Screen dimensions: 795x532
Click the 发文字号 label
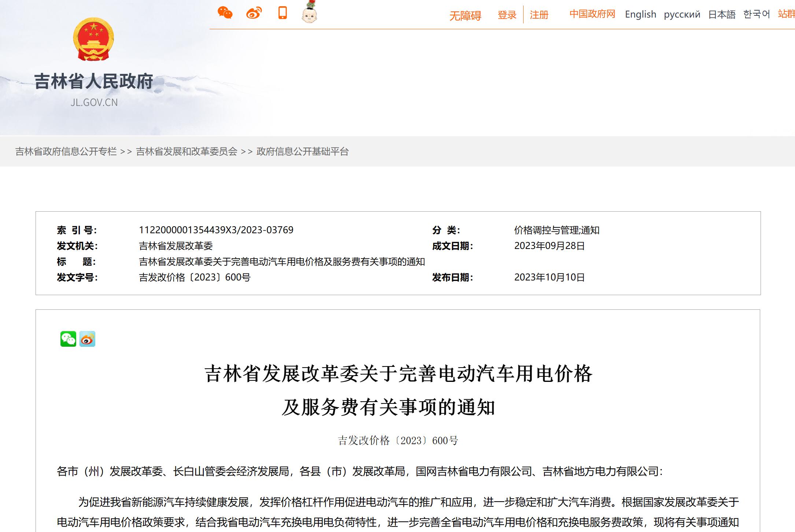point(77,277)
